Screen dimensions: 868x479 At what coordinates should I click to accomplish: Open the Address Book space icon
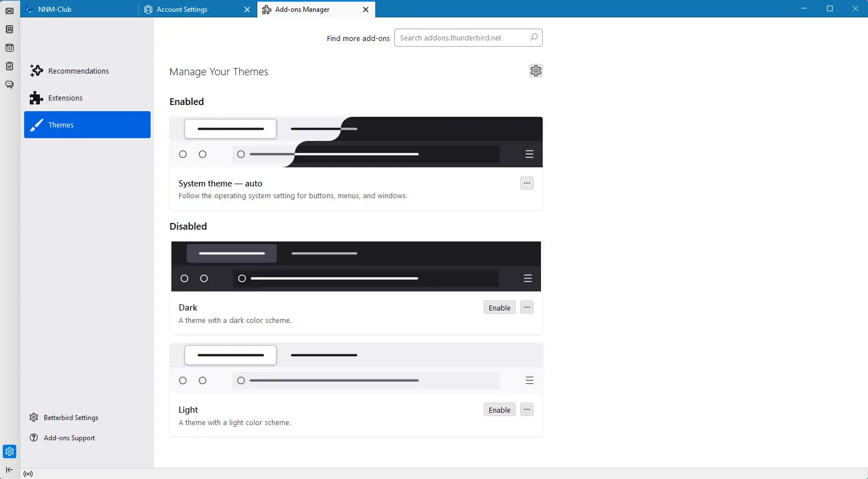pyautogui.click(x=10, y=29)
